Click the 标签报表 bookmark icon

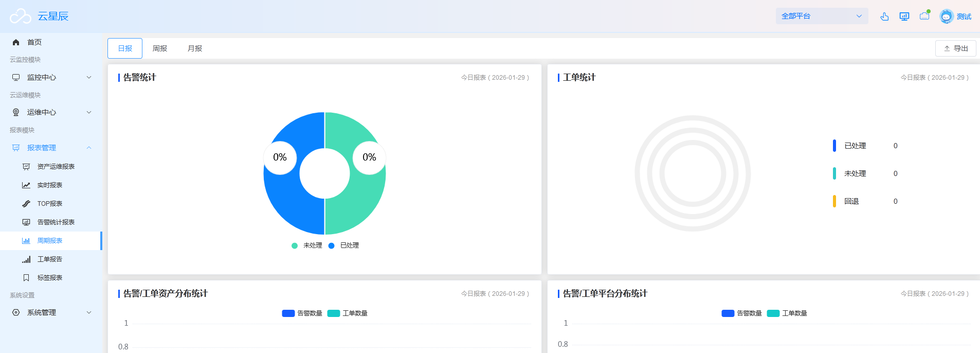point(26,278)
